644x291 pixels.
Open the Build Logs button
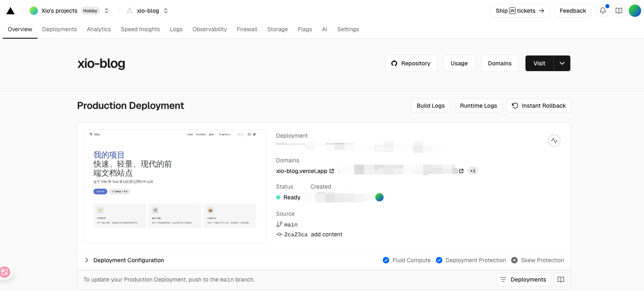pos(430,106)
